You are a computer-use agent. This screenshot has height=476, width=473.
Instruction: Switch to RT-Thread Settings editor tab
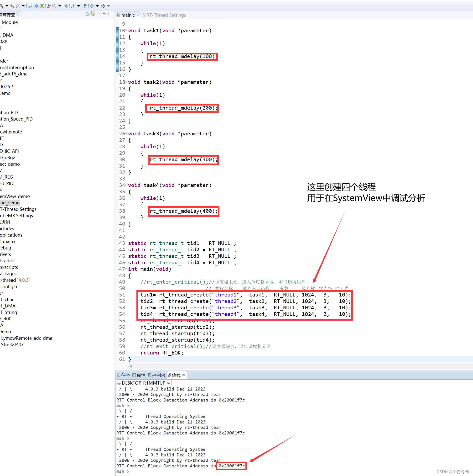(164, 15)
